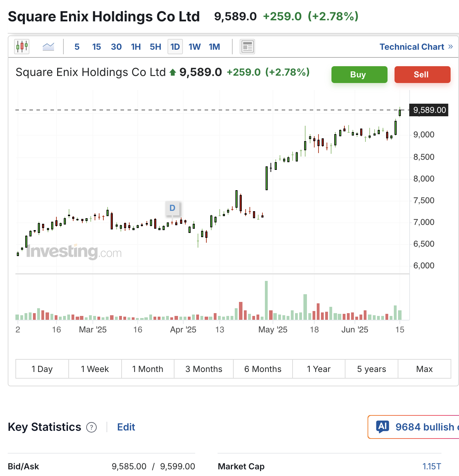Click the Bid/Ask label
This screenshot has height=476, width=459.
pos(23,467)
